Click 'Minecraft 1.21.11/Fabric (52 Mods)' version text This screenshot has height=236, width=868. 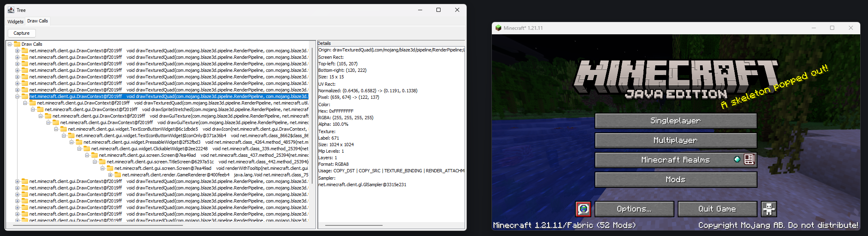[x=564, y=225]
